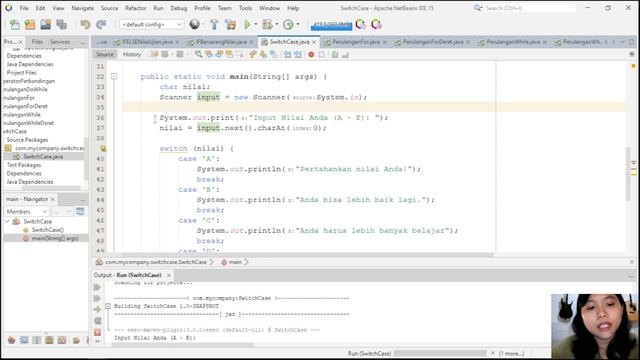The image size is (640, 360).
Task: Collapse the build output fold in Output
Action: click(x=108, y=306)
